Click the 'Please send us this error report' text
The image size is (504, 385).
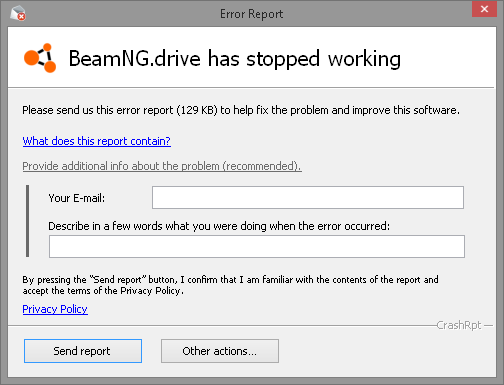(x=241, y=110)
